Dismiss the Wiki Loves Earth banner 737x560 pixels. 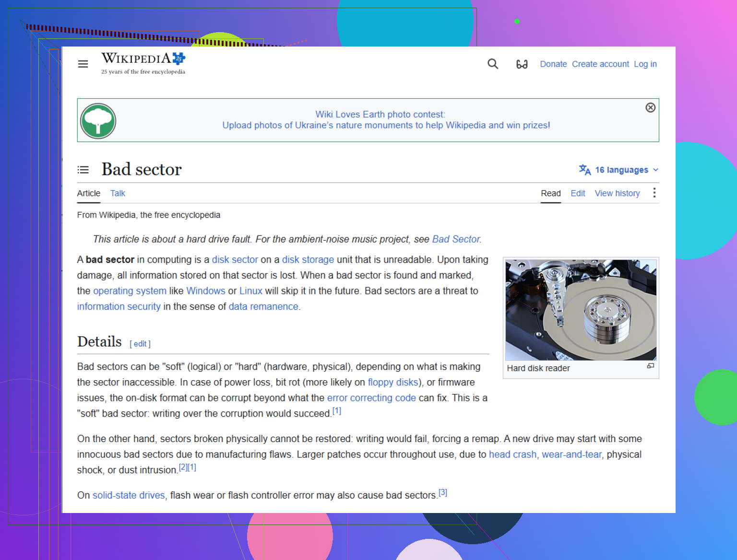click(650, 107)
